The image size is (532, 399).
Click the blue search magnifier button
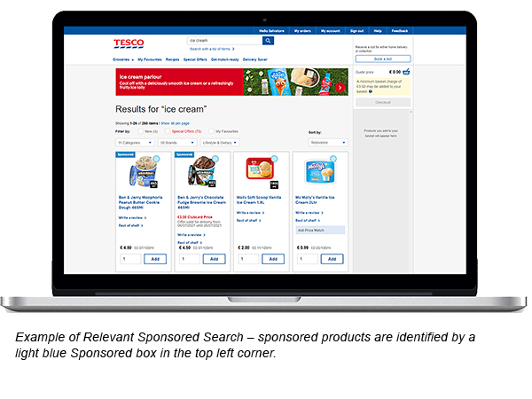pos(269,41)
